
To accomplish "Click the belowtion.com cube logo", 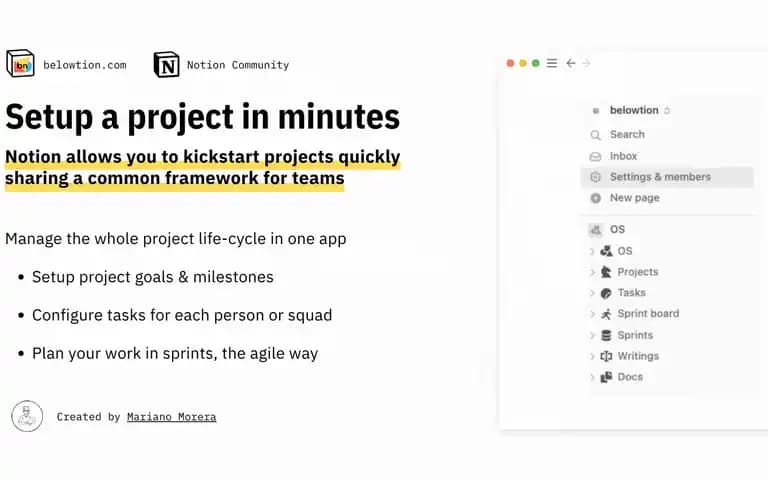I will tap(20, 63).
